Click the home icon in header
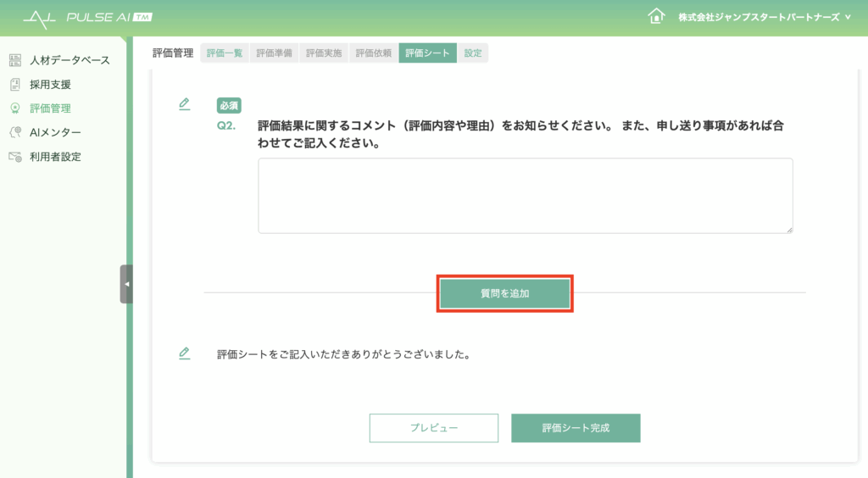The image size is (868, 478). click(656, 17)
